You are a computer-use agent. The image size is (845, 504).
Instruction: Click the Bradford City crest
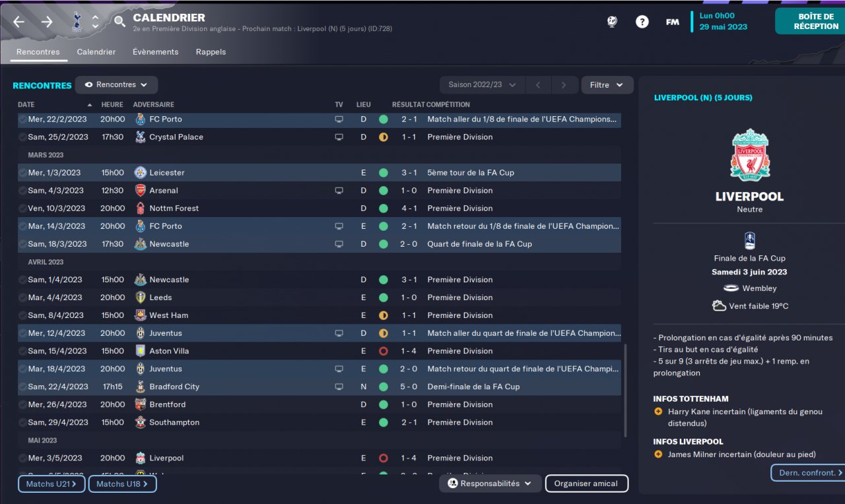click(x=140, y=387)
